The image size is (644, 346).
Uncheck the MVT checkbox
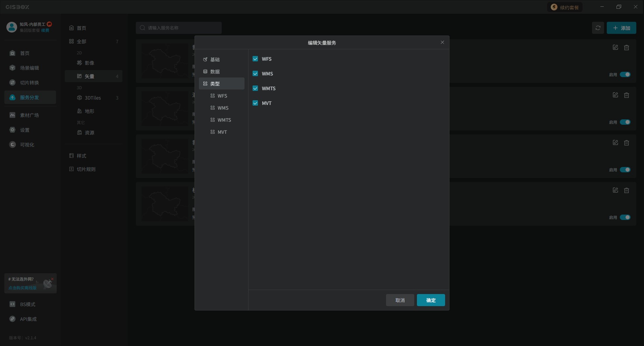click(x=255, y=103)
